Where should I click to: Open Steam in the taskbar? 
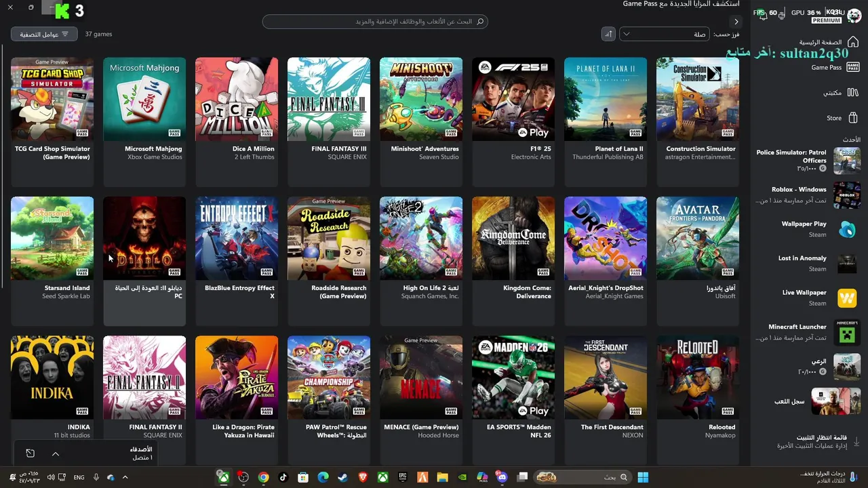(343, 477)
